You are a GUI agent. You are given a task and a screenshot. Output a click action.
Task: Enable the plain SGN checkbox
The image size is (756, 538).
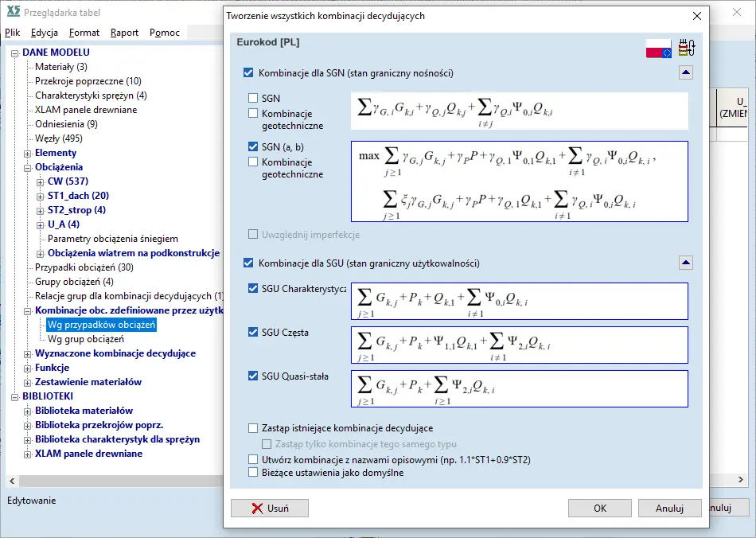(x=254, y=99)
